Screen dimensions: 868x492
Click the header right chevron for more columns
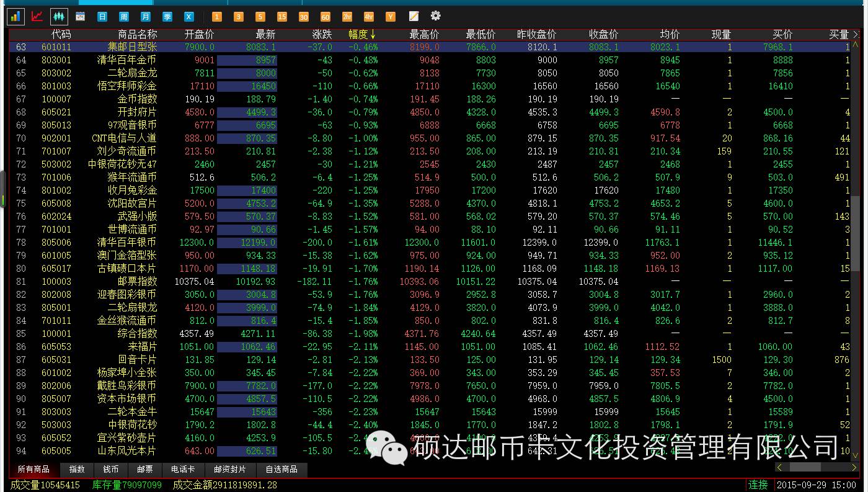856,35
